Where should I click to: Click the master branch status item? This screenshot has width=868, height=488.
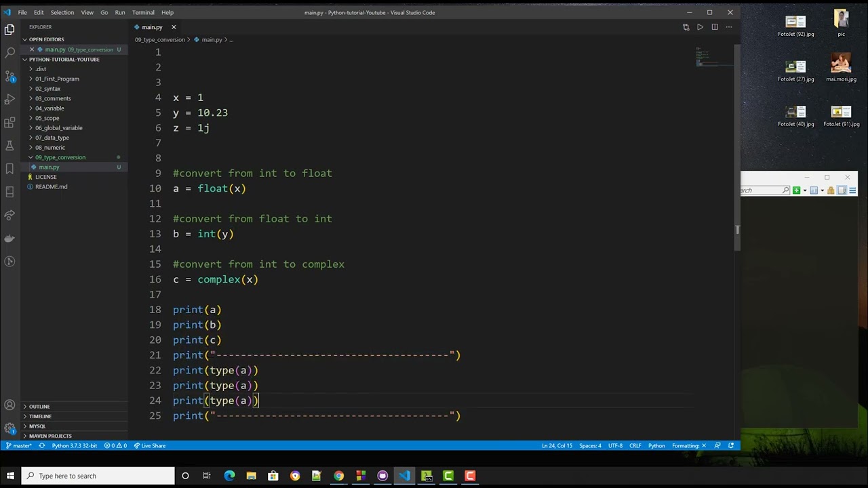coord(18,446)
